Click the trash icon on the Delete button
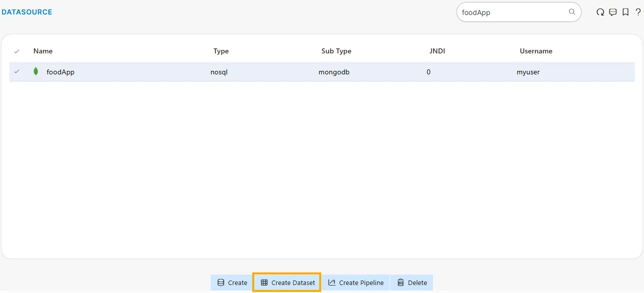Viewport: 644px width, 293px height. (x=401, y=282)
